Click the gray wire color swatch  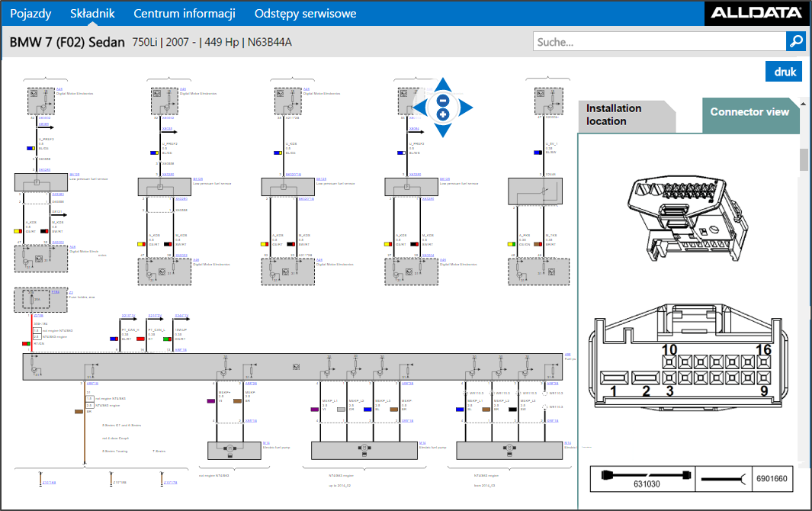(341, 410)
